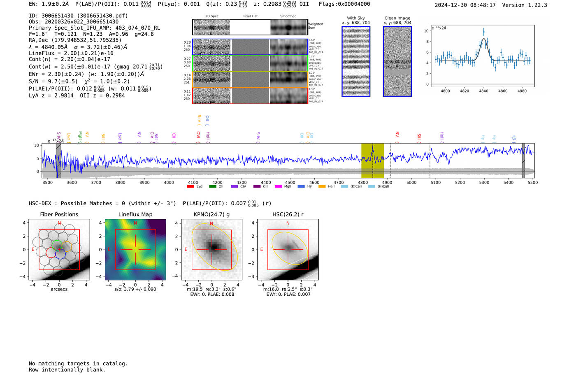The image size is (576, 392).
Task: Click the EWr: 0, PLAE: 0.008 caption
Action: pyautogui.click(x=212, y=294)
